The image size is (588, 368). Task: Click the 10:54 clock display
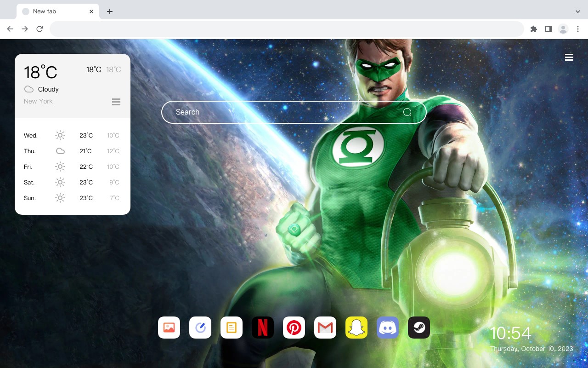click(x=510, y=333)
